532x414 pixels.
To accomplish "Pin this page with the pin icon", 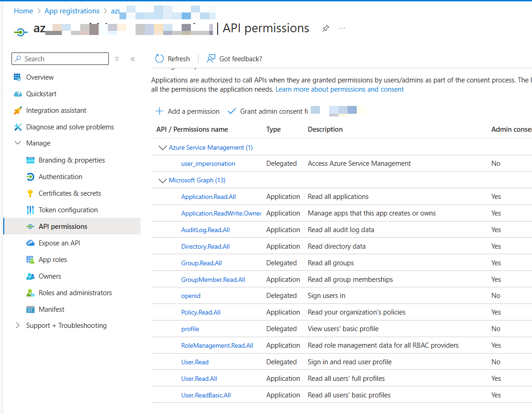I will point(325,29).
